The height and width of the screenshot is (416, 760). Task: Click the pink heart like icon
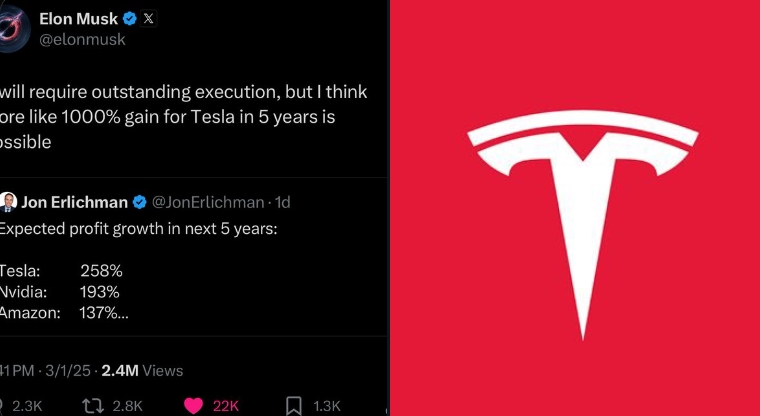(191, 405)
